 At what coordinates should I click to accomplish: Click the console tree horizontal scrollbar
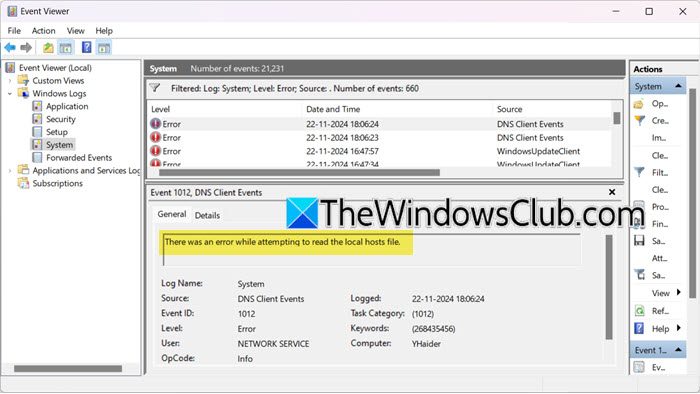click(x=68, y=369)
